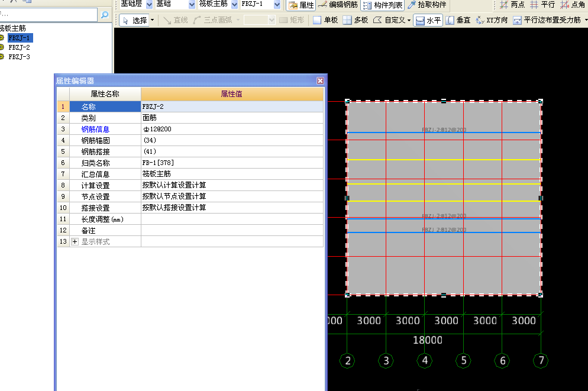Click 自定义 custom range tool
Screen dimensions: 588x391
(389, 20)
